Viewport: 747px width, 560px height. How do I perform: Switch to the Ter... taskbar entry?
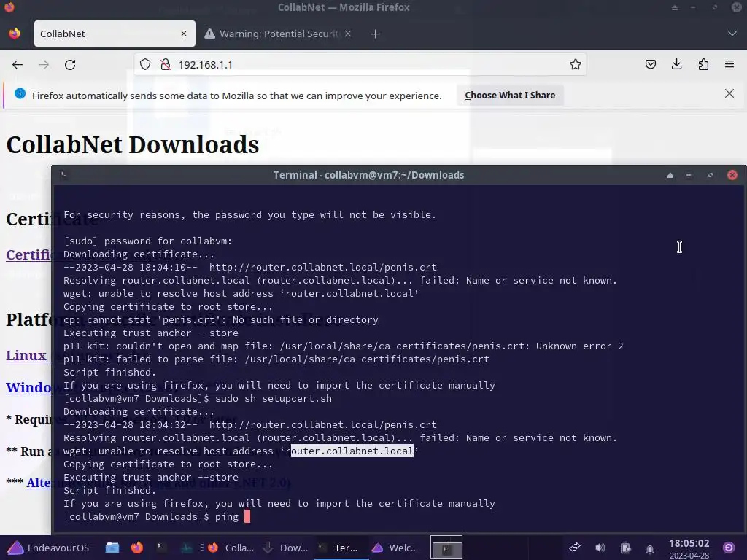pyautogui.click(x=341, y=548)
